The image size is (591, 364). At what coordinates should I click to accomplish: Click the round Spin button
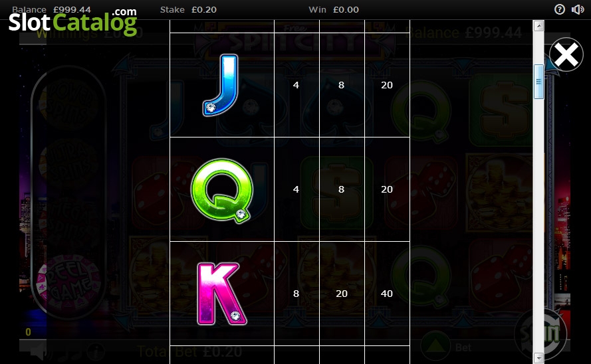tap(540, 333)
